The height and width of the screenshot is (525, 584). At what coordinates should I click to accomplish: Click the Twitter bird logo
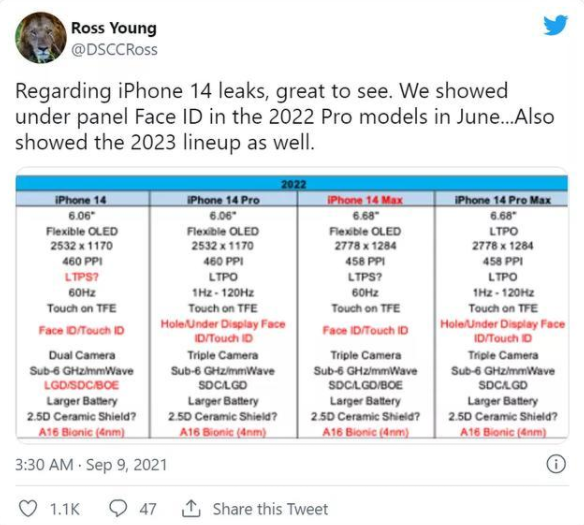pyautogui.click(x=555, y=25)
